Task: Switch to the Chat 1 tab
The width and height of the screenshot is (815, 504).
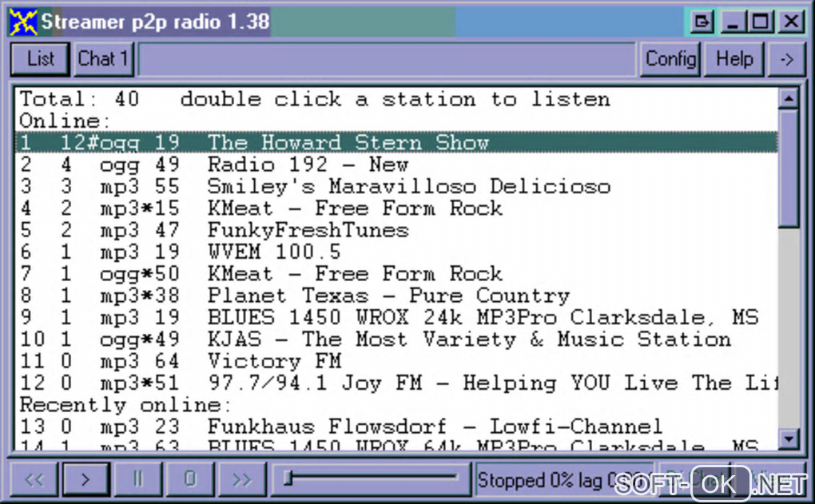Action: click(x=103, y=59)
